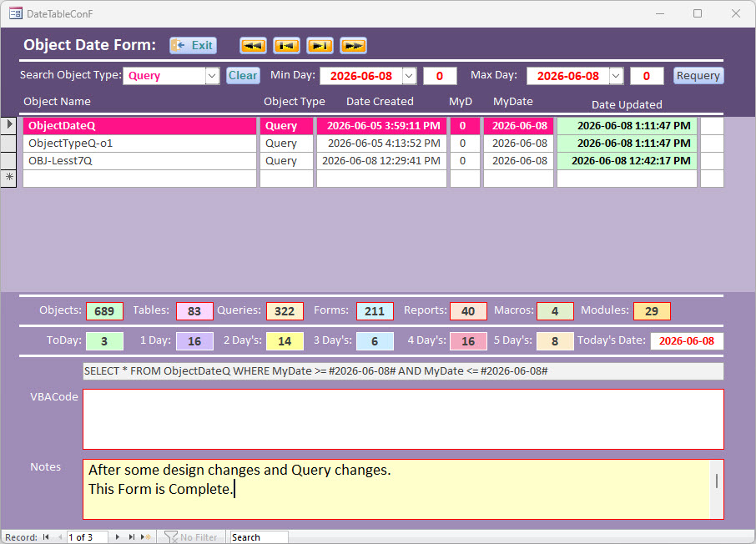The height and width of the screenshot is (544, 756).
Task: Go to last record in bottom navigation bar
Action: pos(131,536)
